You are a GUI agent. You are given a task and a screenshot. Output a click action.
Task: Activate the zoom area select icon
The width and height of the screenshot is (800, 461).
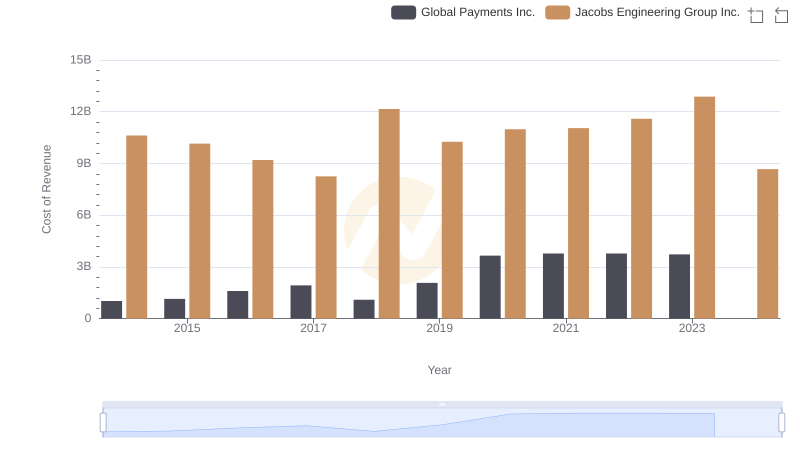click(756, 15)
